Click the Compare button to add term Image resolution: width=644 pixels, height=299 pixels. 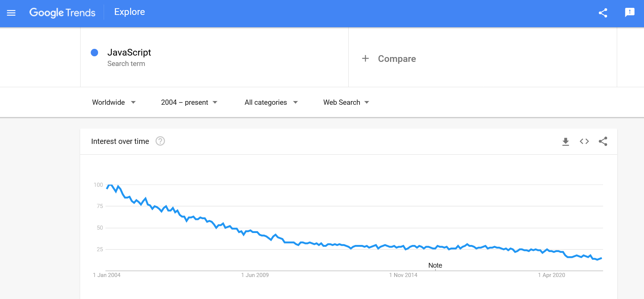tap(397, 59)
